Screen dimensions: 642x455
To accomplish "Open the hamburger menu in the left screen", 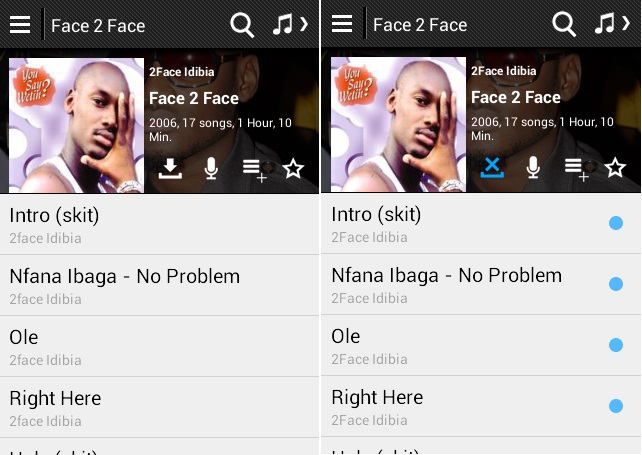I will (20, 25).
